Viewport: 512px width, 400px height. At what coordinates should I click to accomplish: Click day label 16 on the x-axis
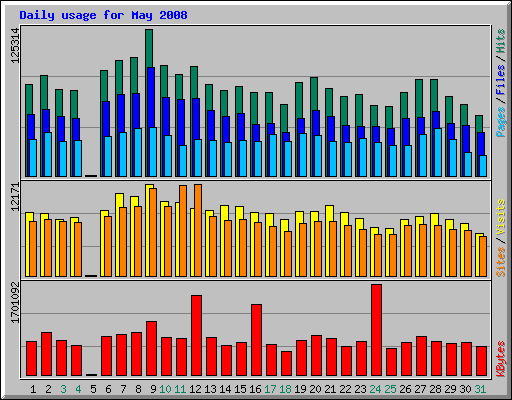[255, 389]
